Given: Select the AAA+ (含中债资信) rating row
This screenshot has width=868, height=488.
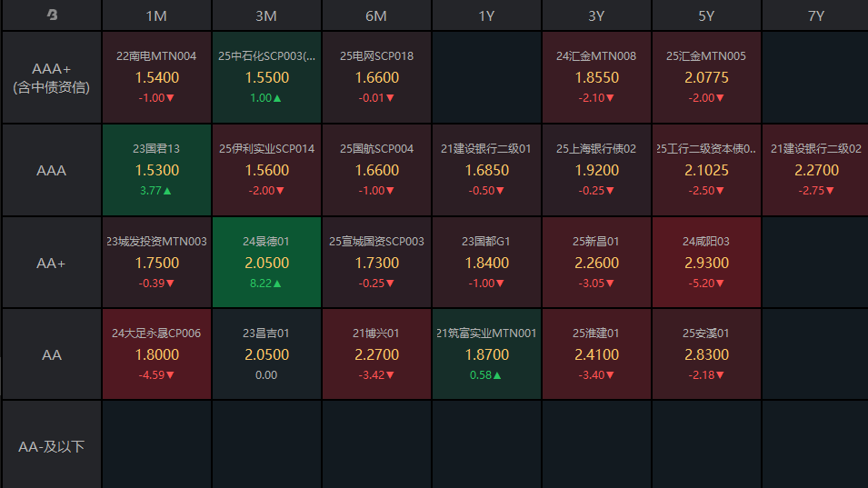Looking at the screenshot, I should click(x=52, y=78).
